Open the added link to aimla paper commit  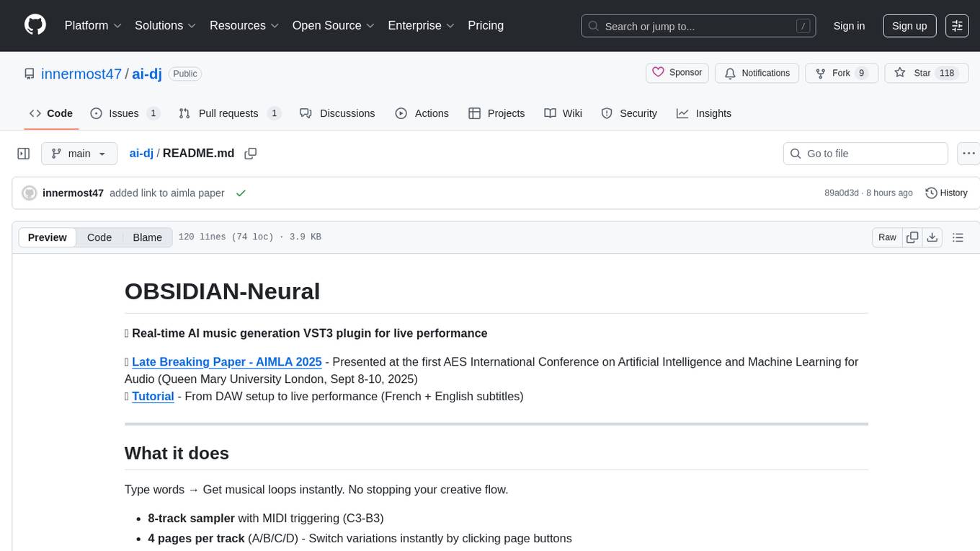[167, 193]
